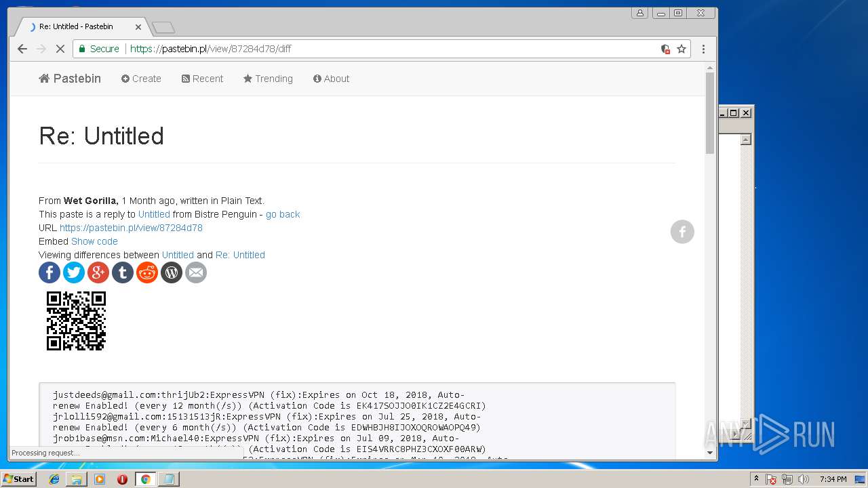
Task: Open the Create menu item
Action: click(x=141, y=79)
